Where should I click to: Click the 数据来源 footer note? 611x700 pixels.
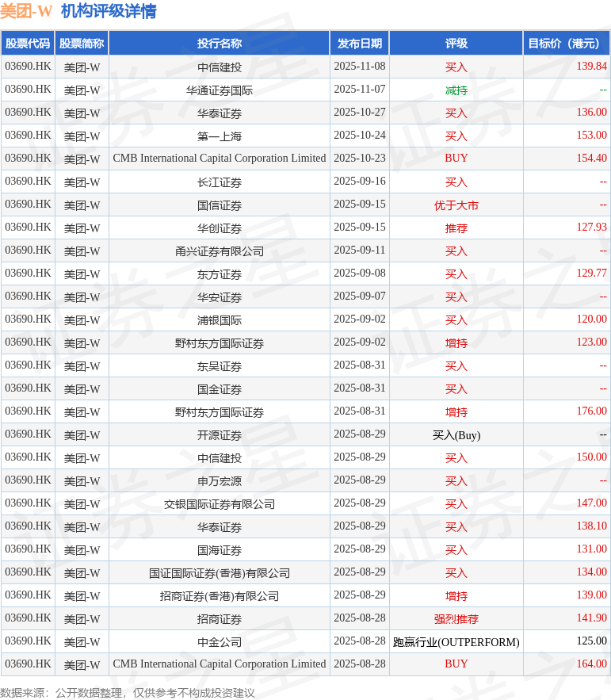click(128, 693)
